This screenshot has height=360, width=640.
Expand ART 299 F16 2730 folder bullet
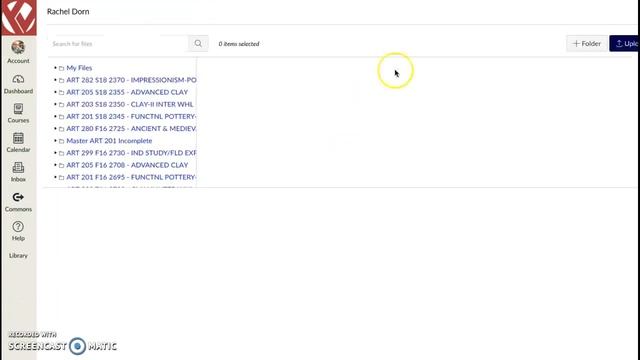pos(56,153)
